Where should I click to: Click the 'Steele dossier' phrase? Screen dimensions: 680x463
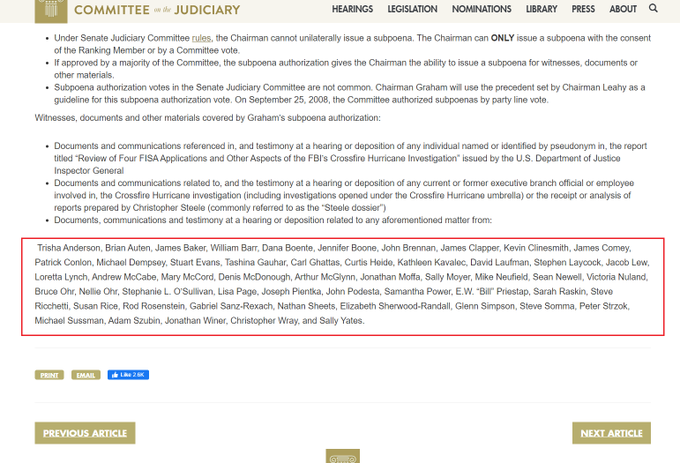pos(353,208)
